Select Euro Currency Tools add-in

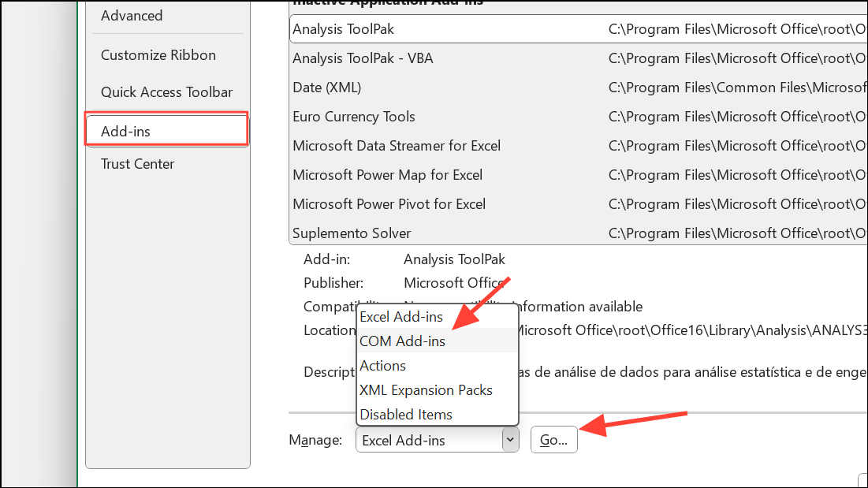click(353, 116)
